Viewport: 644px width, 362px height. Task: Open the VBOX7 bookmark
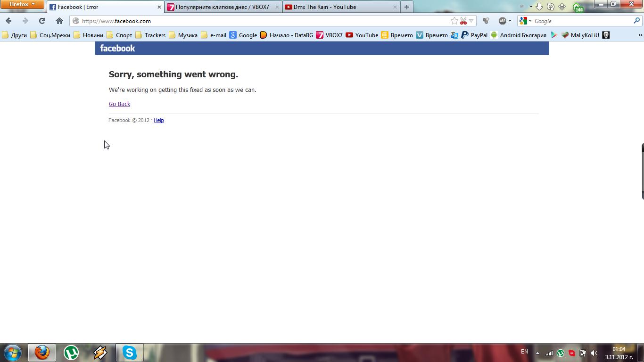[330, 35]
